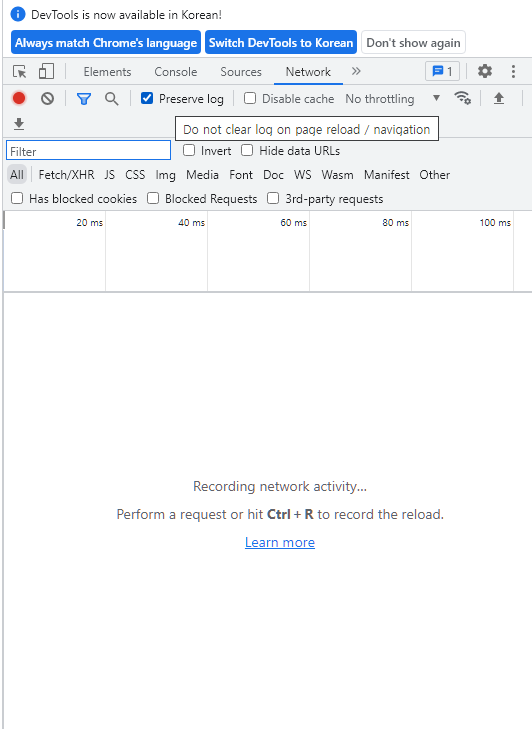The width and height of the screenshot is (532, 729).
Task: Clear the network log icon
Action: tap(47, 99)
